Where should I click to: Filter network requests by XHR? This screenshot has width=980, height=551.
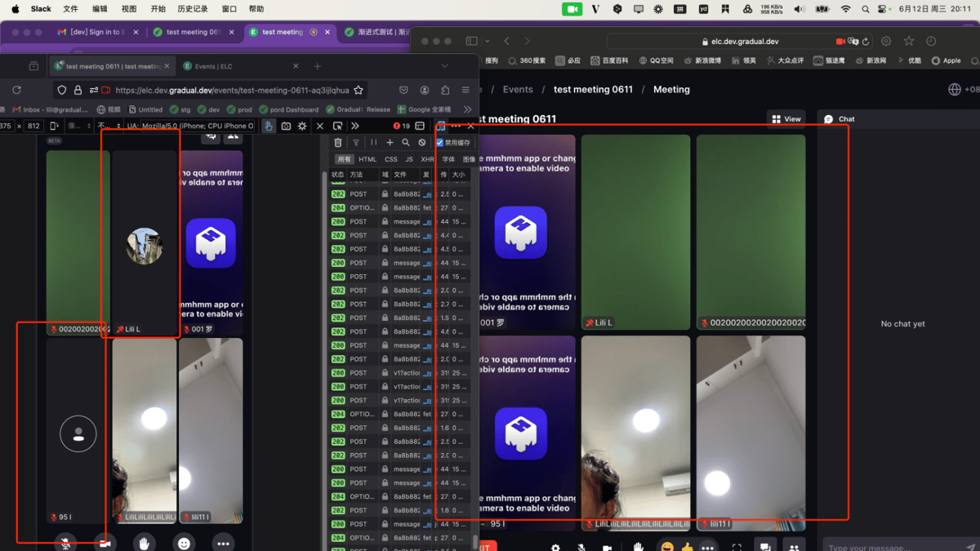(427, 160)
